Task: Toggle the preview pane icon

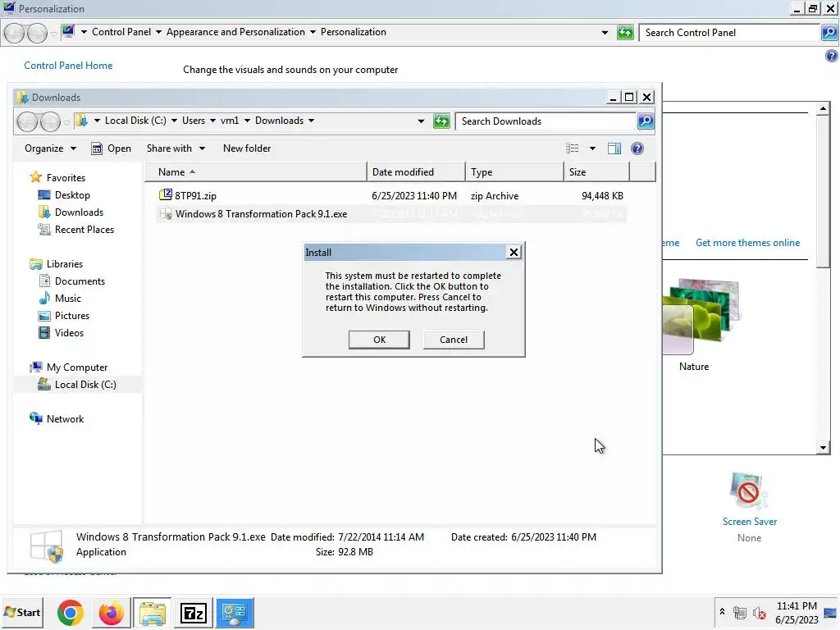Action: tap(614, 148)
